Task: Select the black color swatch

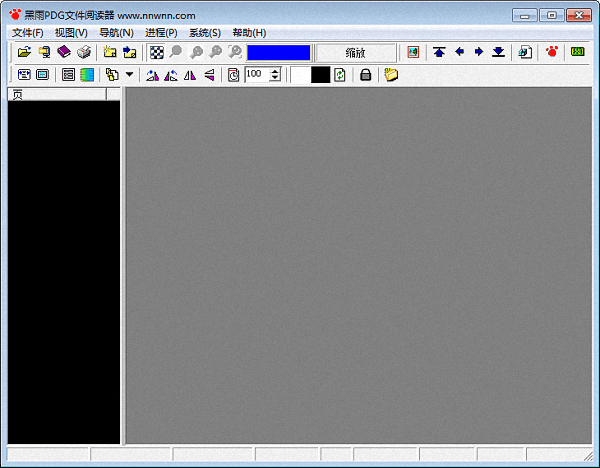Action: tap(320, 75)
